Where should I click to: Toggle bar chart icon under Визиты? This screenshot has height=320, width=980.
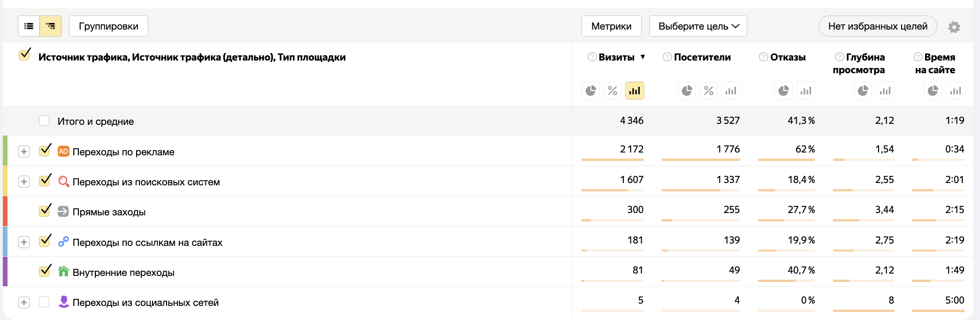(x=635, y=91)
